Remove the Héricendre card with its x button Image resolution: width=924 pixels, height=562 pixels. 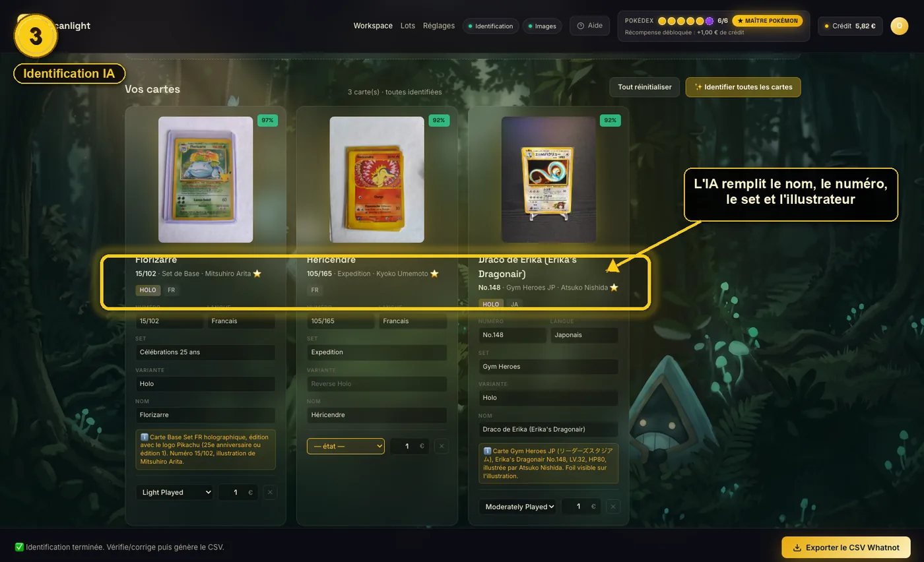point(442,446)
